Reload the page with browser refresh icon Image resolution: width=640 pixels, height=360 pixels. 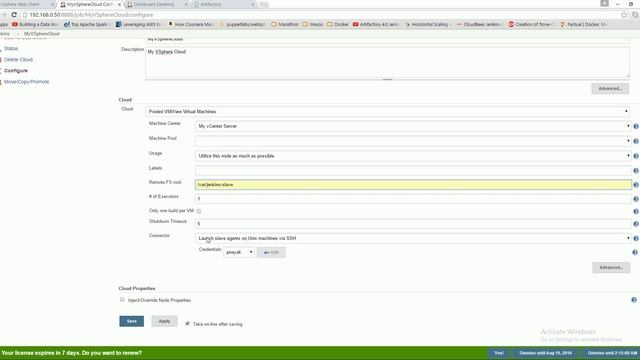click(x=14, y=15)
